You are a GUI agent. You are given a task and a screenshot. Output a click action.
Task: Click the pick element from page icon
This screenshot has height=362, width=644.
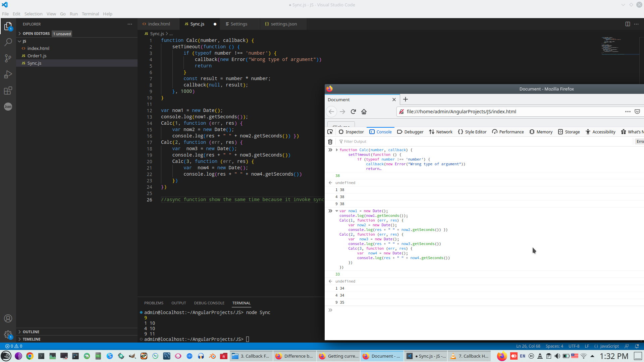(x=330, y=132)
